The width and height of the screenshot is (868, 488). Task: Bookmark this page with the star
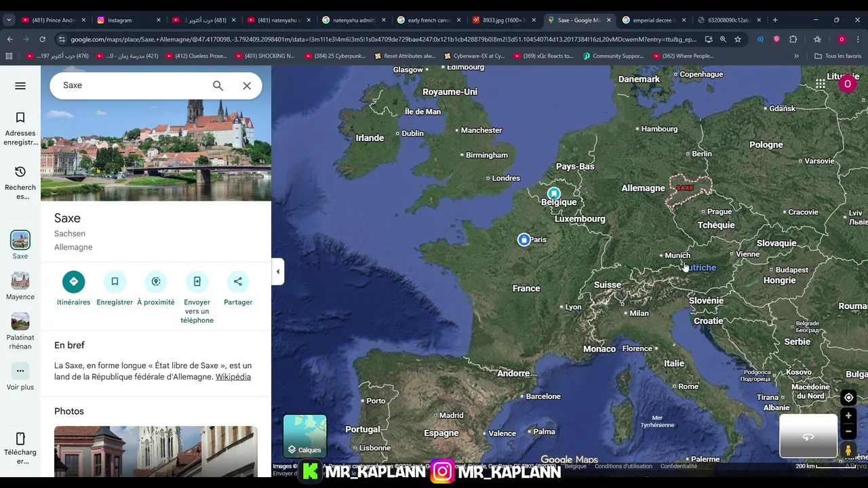coord(738,39)
